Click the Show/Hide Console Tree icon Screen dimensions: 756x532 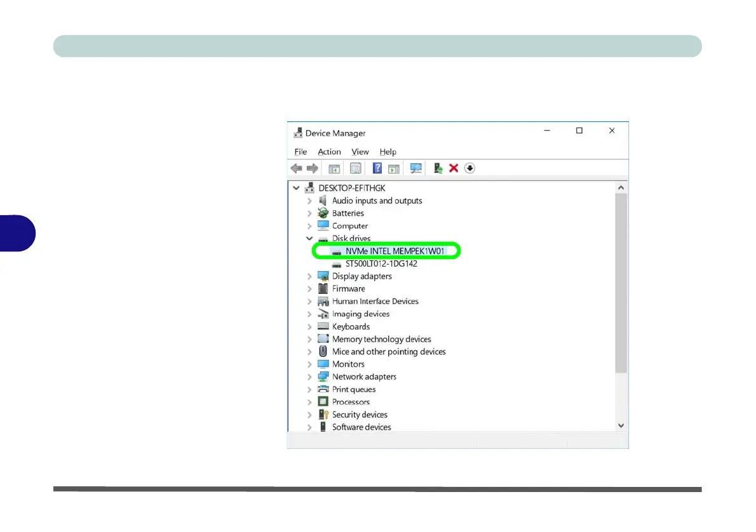[334, 169]
